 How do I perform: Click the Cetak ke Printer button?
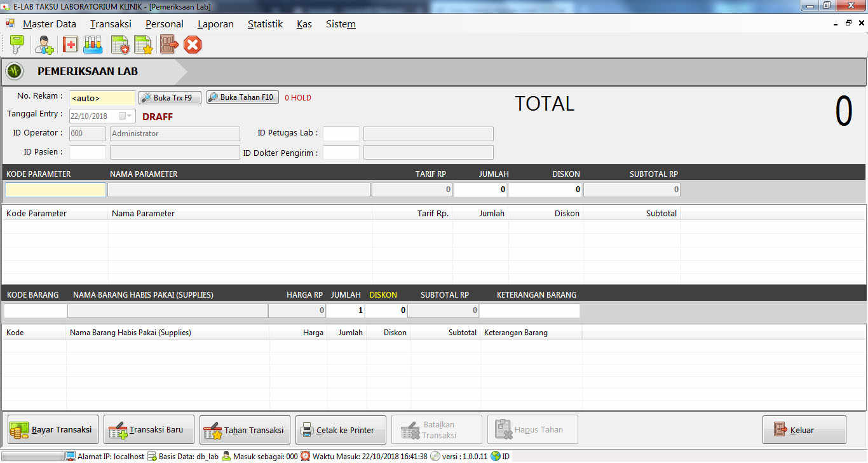pyautogui.click(x=340, y=430)
